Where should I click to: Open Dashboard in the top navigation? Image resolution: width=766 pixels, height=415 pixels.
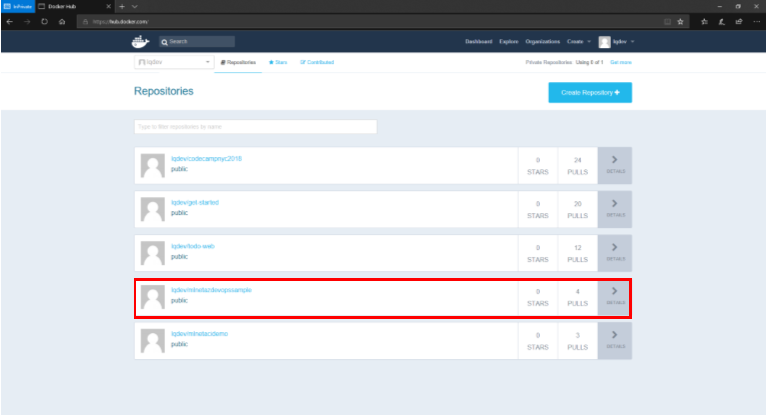click(x=479, y=42)
